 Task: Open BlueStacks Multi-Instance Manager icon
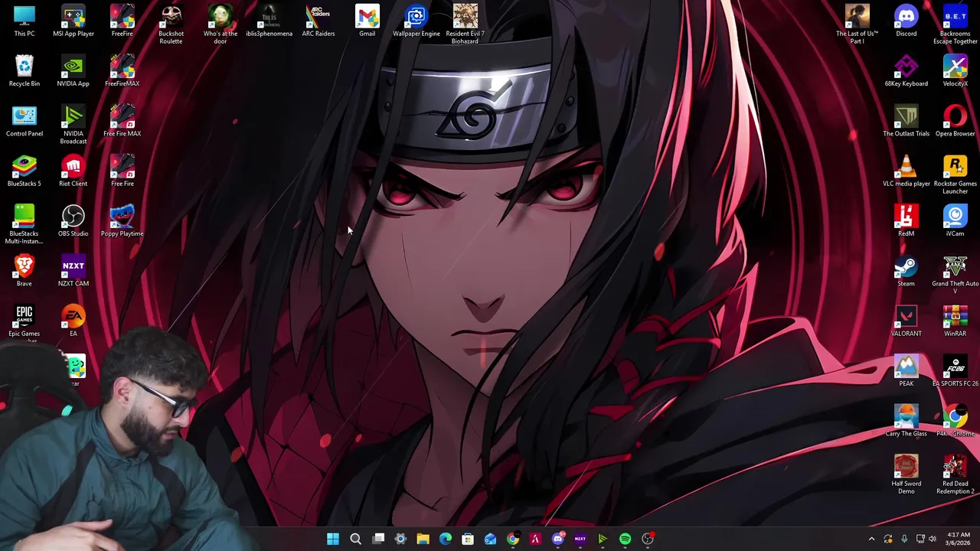click(x=24, y=224)
